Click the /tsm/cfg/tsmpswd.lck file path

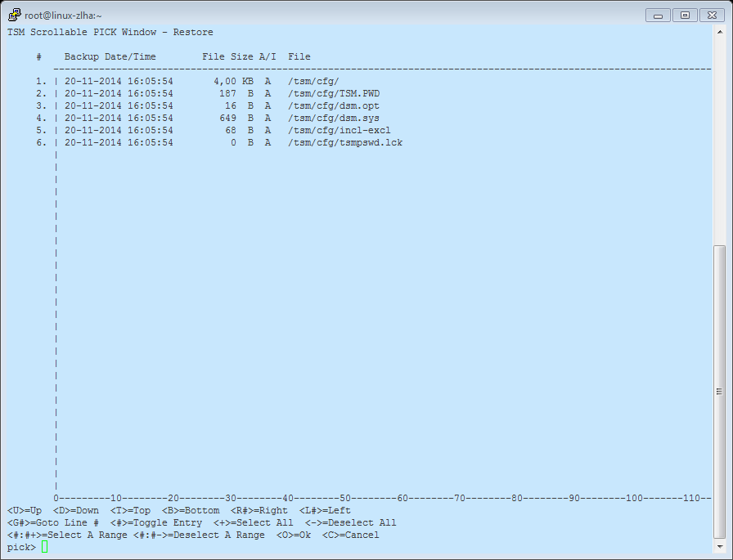(x=345, y=142)
